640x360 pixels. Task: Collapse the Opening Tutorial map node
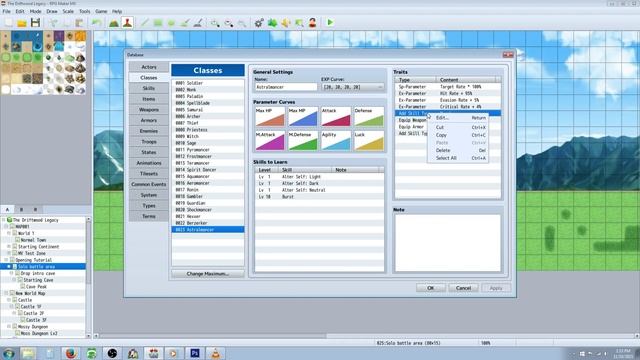[x=7, y=260]
